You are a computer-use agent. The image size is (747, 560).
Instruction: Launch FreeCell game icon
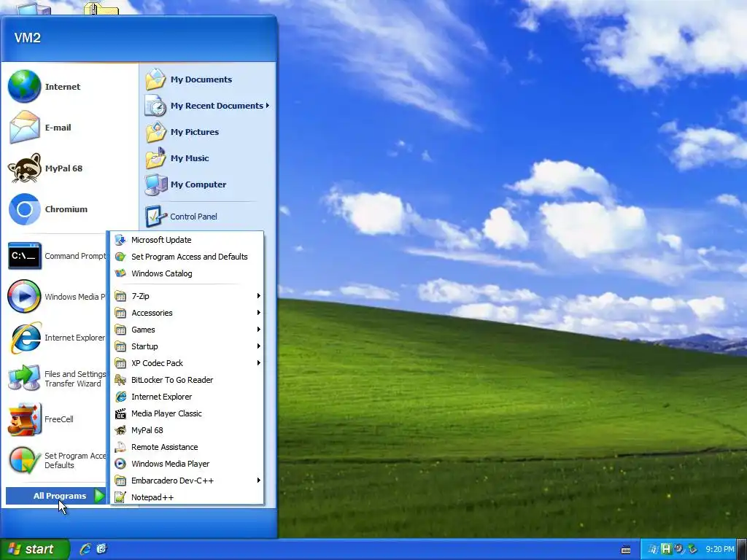24,419
